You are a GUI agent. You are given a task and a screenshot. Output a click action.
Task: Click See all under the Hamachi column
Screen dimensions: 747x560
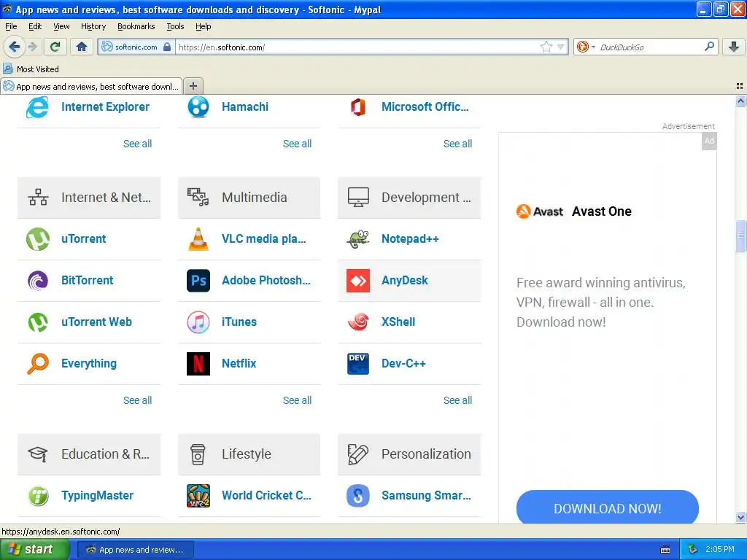[298, 144]
